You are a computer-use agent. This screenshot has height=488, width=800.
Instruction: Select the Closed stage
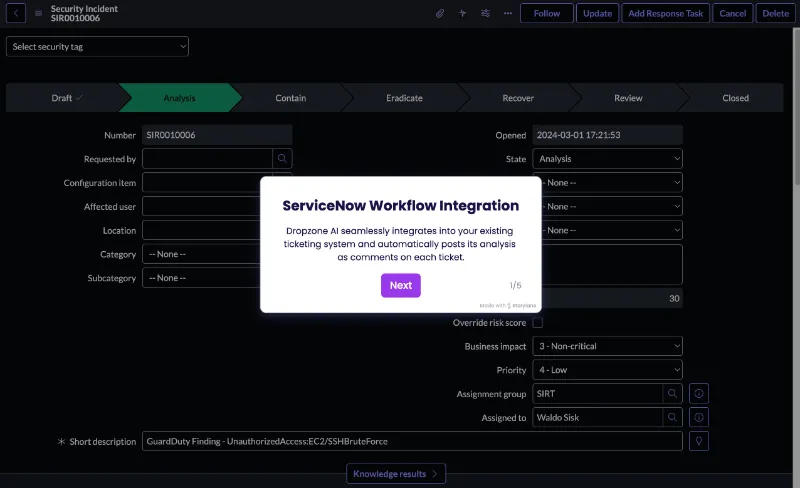tap(735, 98)
